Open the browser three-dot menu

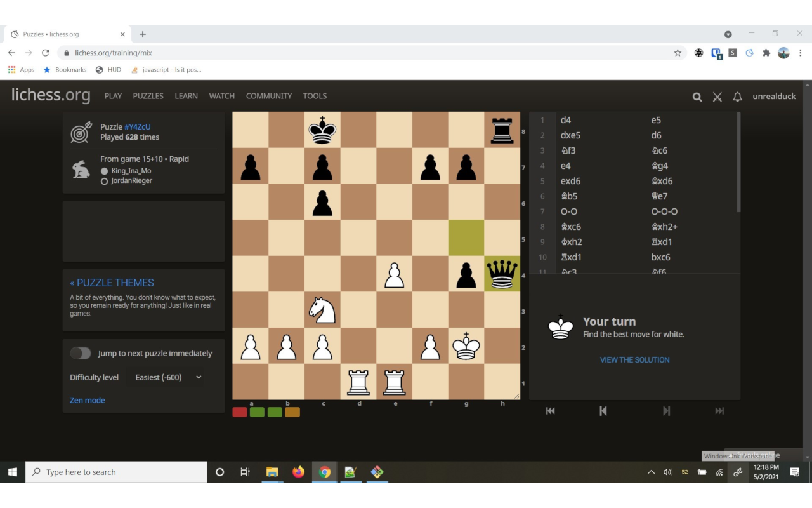click(x=801, y=53)
